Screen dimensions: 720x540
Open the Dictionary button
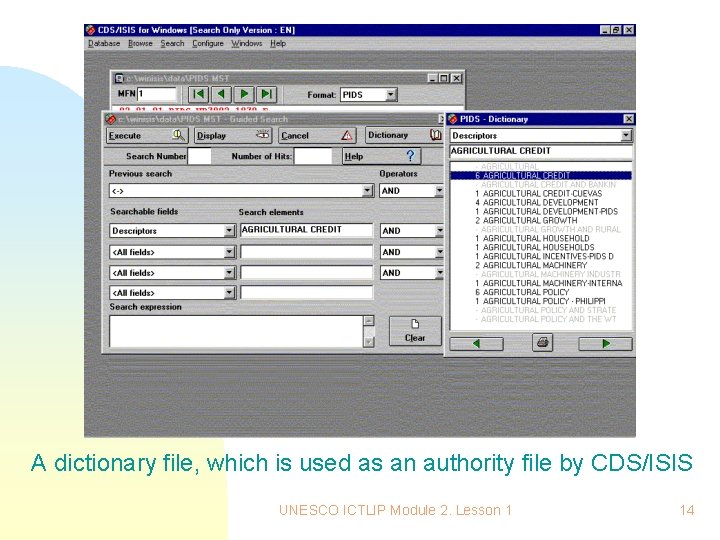point(404,135)
